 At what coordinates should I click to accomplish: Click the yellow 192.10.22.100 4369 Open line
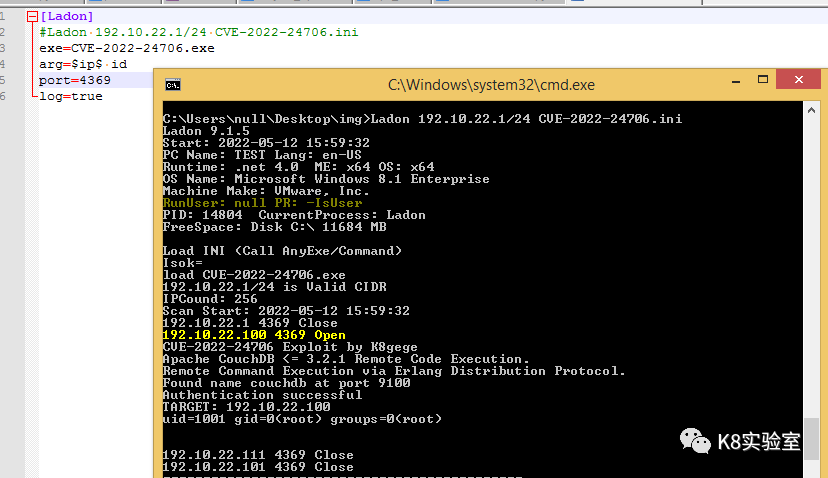[x=254, y=334]
